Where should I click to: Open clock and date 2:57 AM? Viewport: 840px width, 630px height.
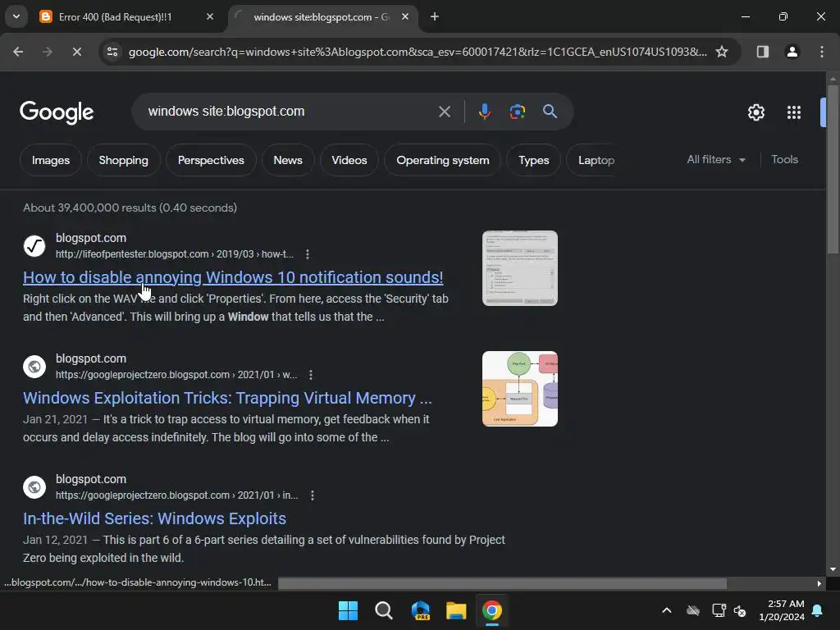pos(782,610)
